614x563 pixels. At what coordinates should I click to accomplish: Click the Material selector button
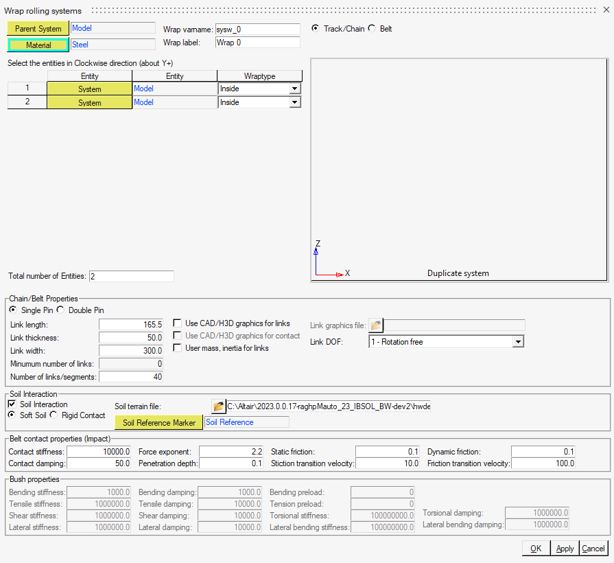(38, 45)
